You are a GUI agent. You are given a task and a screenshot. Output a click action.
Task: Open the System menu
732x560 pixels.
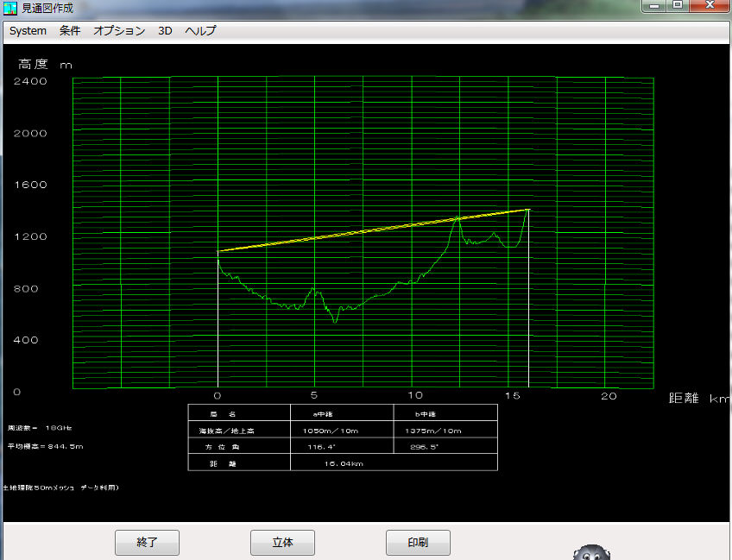28,30
